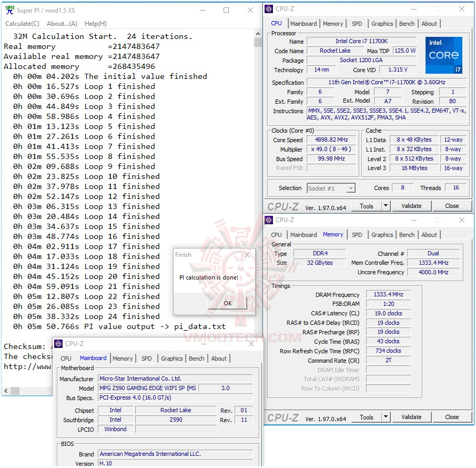Viewport: 476px width, 468px height.
Task: Open SPD tab in top CPU-Z window
Action: (357, 24)
